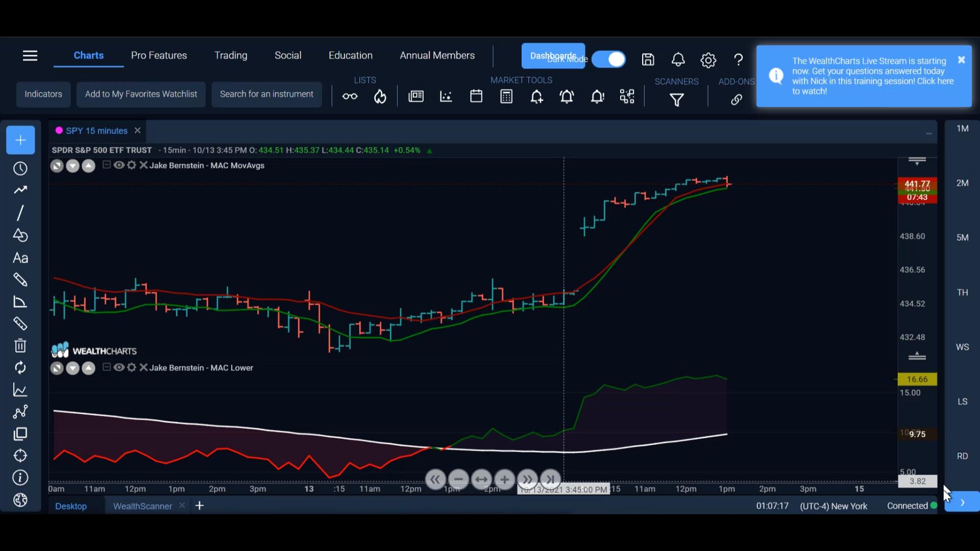Click the Indicators button
This screenshot has height=551, width=980.
coord(43,94)
